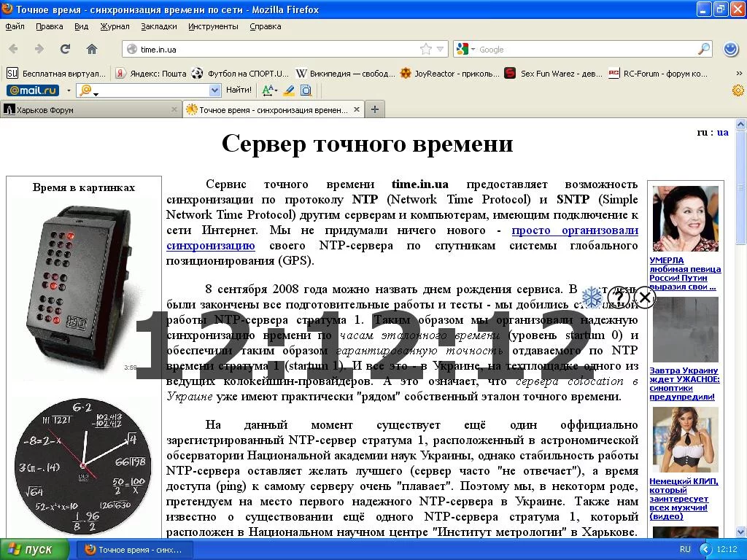Open the Файл menu
This screenshot has width=747, height=560.
(x=15, y=27)
